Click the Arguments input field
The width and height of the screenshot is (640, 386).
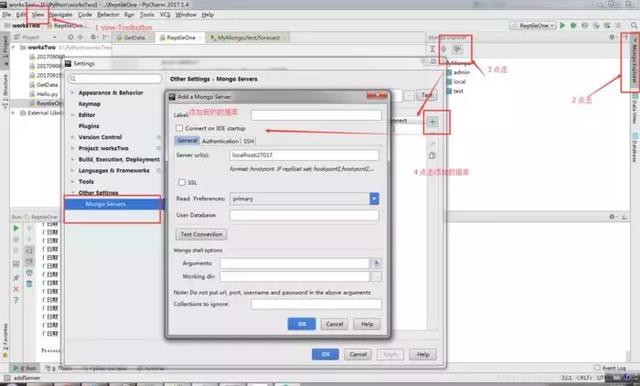[294, 264]
